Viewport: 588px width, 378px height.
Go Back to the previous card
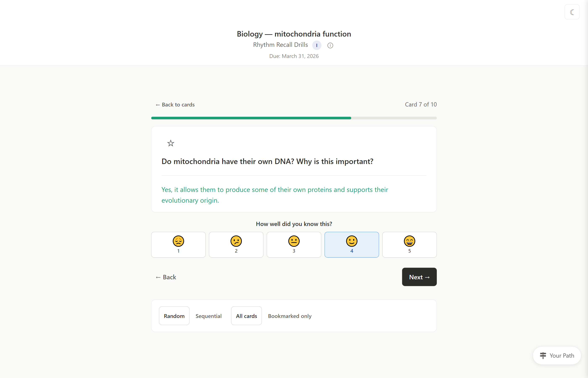[x=166, y=277]
